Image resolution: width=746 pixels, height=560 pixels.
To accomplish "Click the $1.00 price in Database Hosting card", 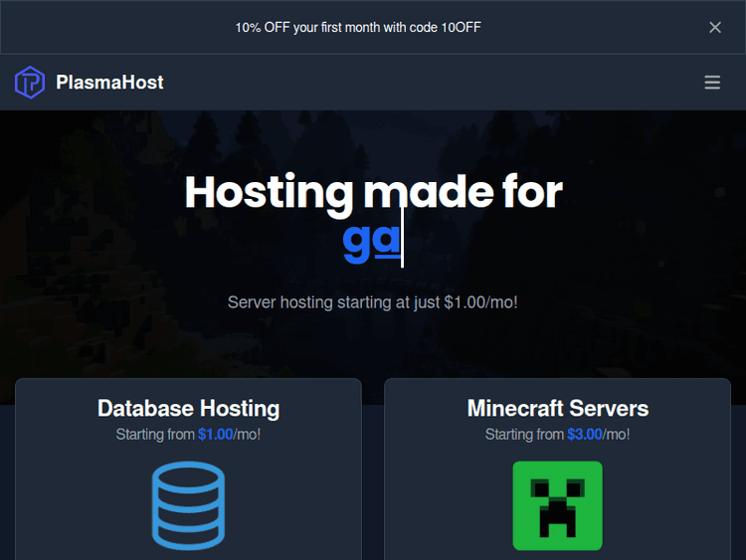I will pos(215,435).
